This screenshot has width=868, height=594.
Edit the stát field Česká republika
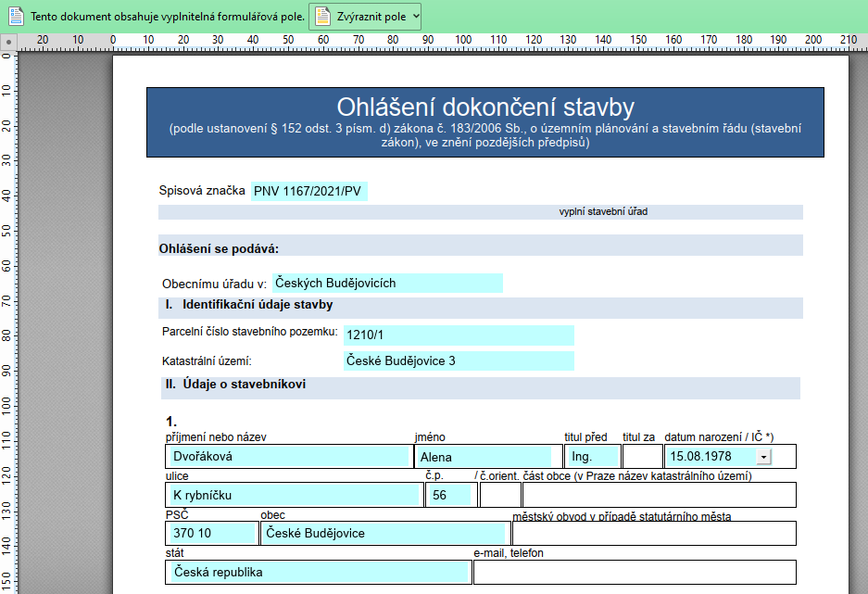click(318, 572)
